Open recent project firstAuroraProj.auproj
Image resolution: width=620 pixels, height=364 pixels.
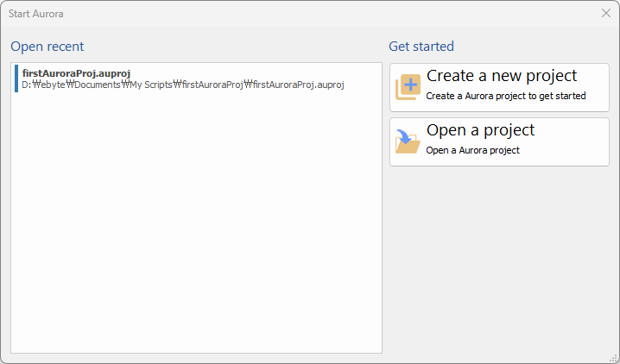click(196, 78)
